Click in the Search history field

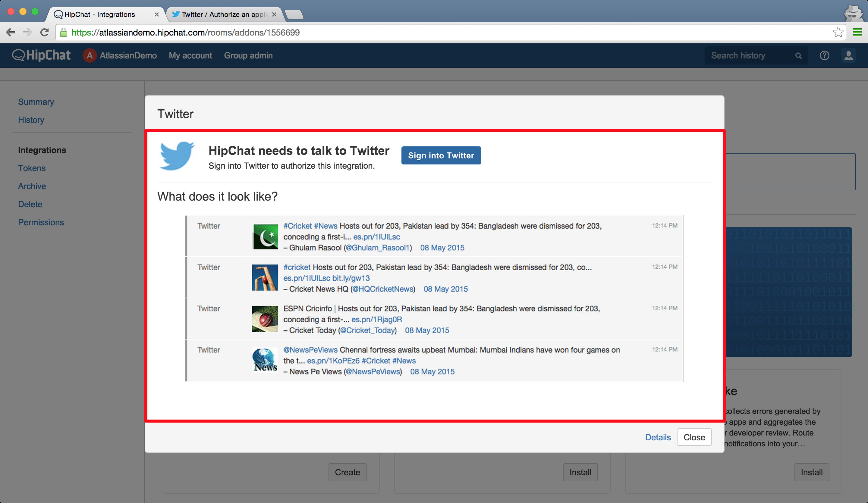(x=756, y=55)
